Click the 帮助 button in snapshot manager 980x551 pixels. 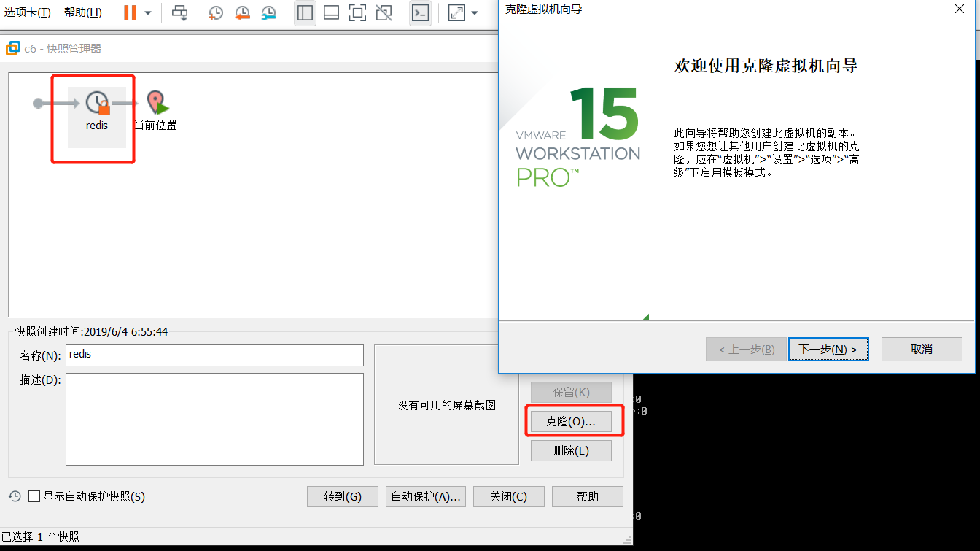[588, 496]
